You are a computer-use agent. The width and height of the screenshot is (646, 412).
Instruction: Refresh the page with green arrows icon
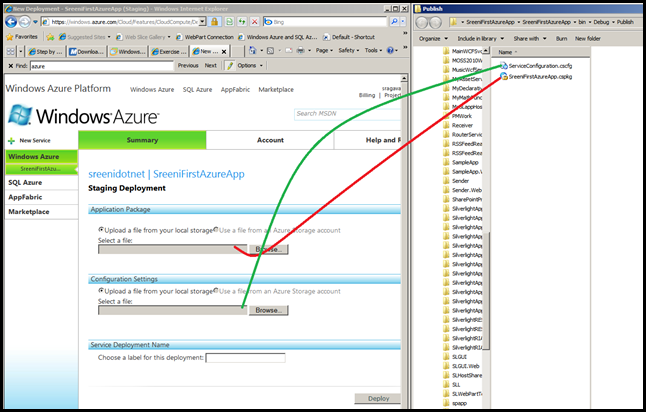(x=242, y=22)
